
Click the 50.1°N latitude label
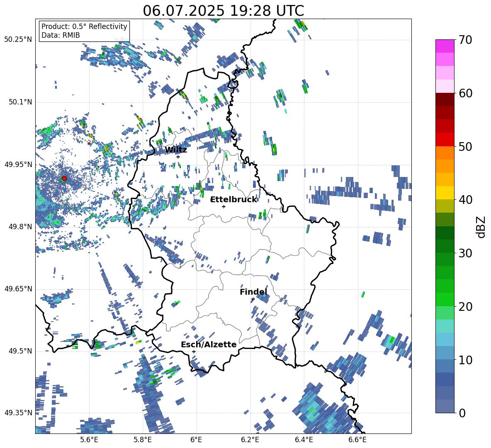coord(20,102)
